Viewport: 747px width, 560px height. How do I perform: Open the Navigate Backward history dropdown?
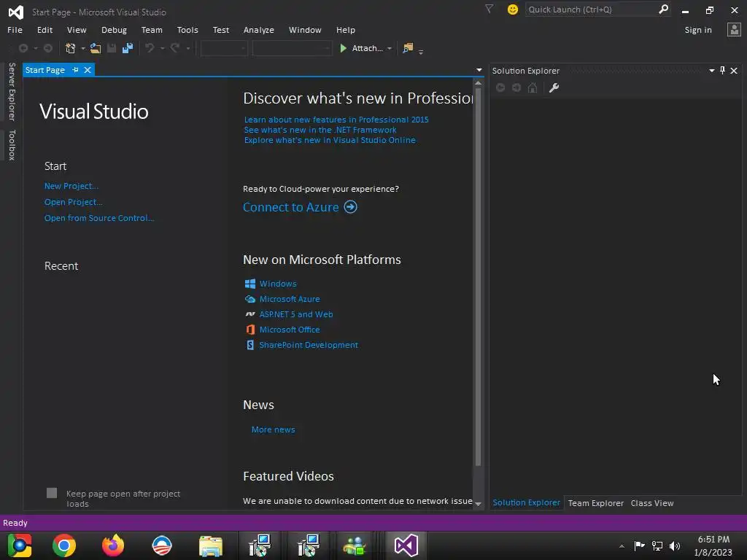[x=35, y=49]
